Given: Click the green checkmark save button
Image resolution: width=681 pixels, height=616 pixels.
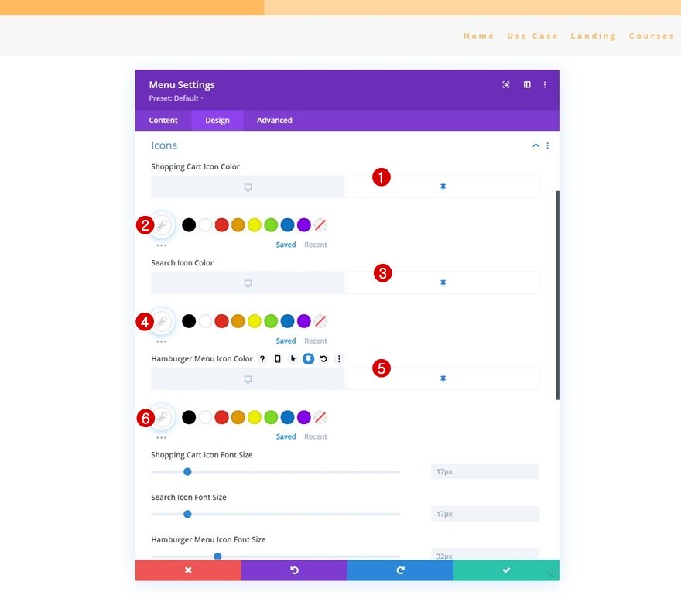Looking at the screenshot, I should (x=506, y=570).
